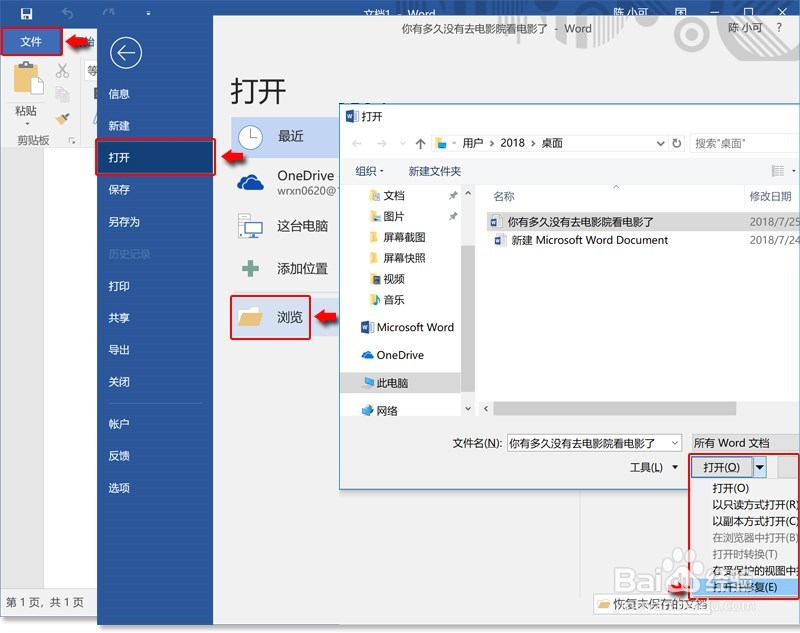
Task: Click the Paste clipboard icon
Action: coord(29,78)
